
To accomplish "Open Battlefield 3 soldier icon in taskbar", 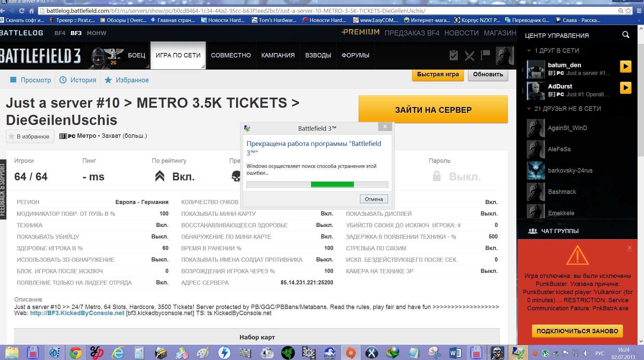I will 497,353.
